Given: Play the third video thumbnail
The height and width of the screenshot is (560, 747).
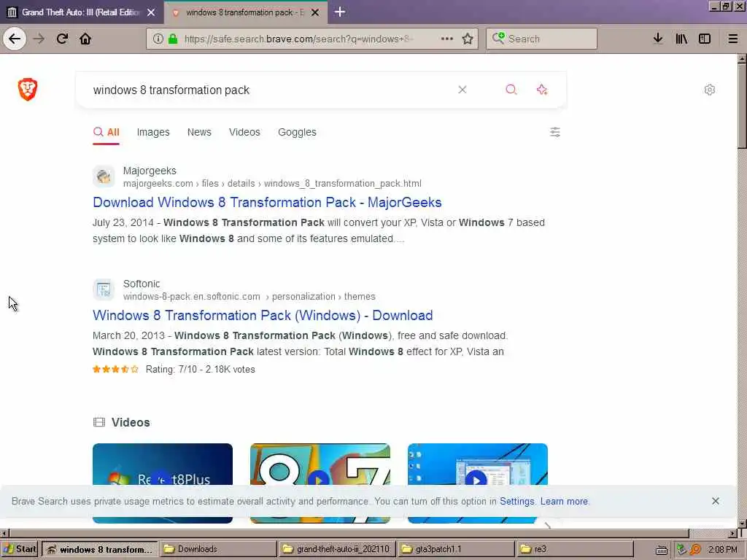Looking at the screenshot, I should tap(477, 480).
